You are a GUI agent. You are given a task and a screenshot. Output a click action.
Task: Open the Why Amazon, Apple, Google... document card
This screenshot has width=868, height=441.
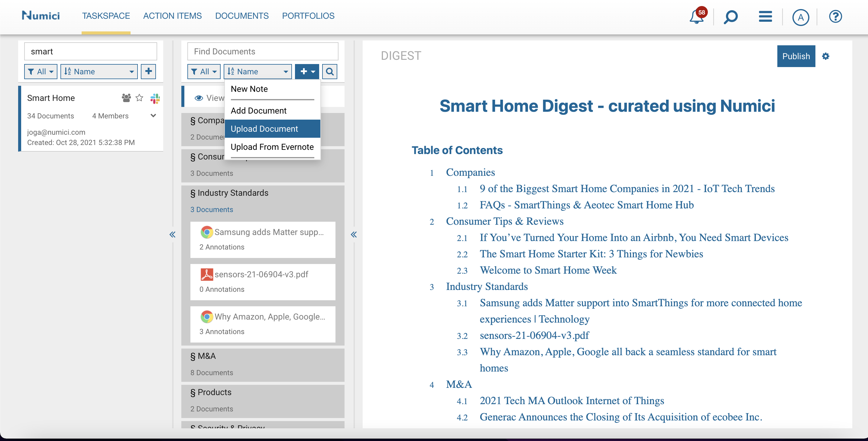point(263,324)
